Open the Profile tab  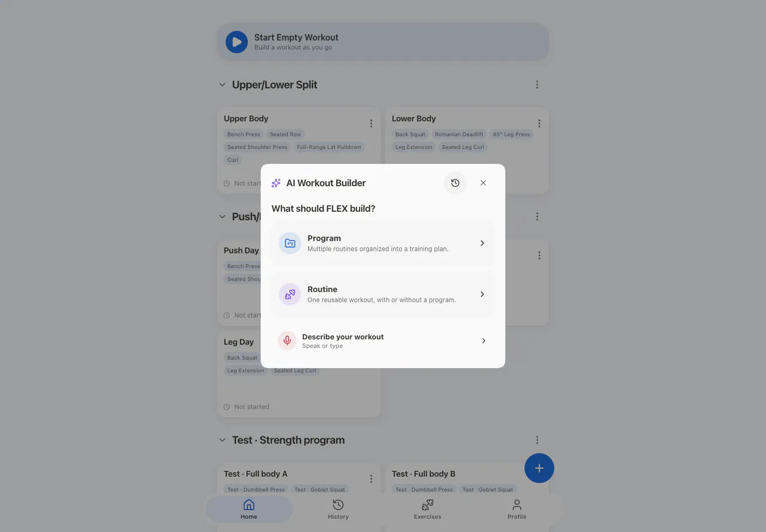coord(517,509)
